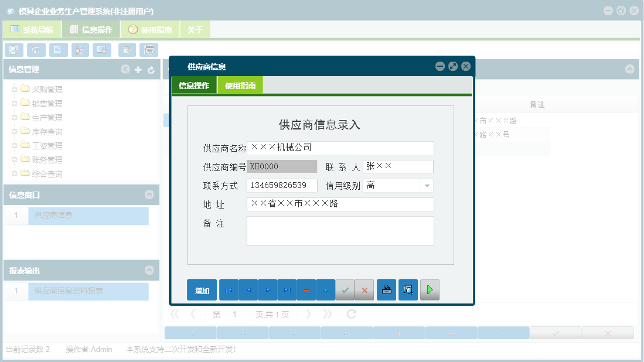This screenshot has height=362, width=644.
Task: Click the red X cancel edit button in dialog
Action: 364,290
